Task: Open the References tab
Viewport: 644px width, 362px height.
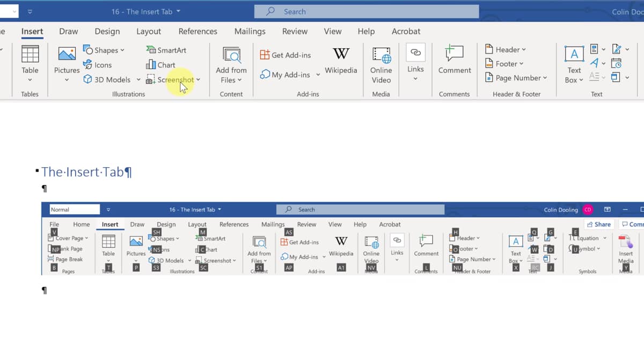Action: tap(198, 31)
